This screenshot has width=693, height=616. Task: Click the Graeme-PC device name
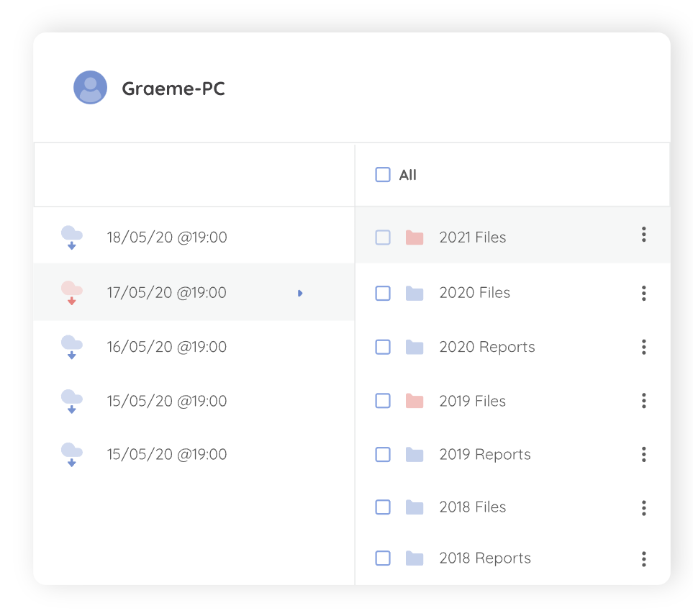pyautogui.click(x=173, y=88)
